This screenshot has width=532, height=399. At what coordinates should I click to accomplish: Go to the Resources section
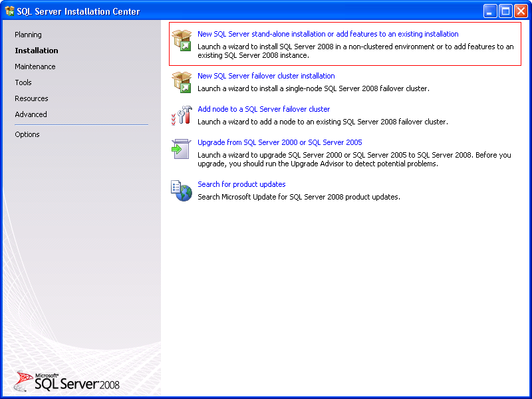[x=31, y=98]
